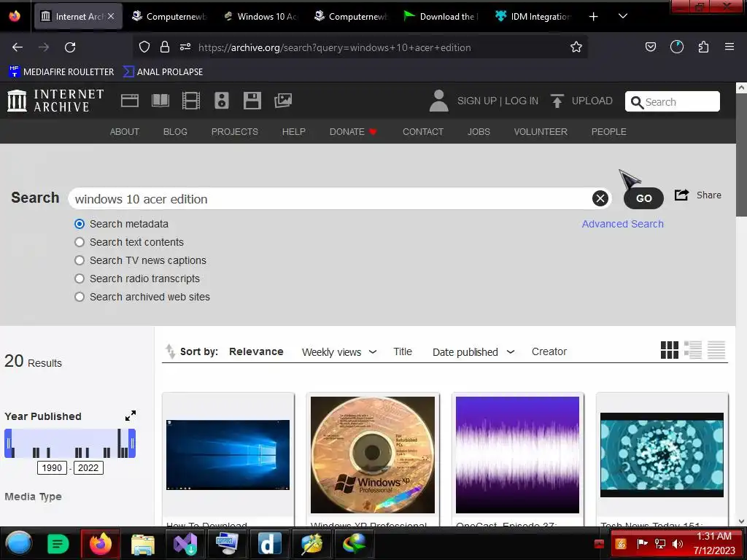Open the Texts book icon
Viewport: 747px width, 560px height.
160,101
